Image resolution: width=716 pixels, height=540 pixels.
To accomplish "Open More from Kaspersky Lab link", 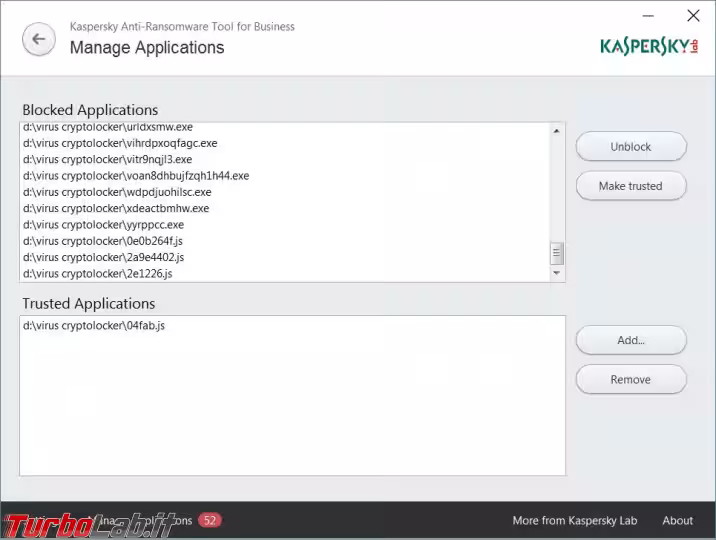I will (x=574, y=520).
